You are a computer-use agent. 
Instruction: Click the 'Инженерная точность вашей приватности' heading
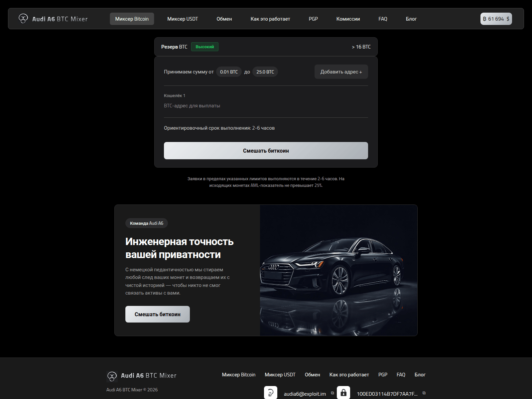pos(180,248)
